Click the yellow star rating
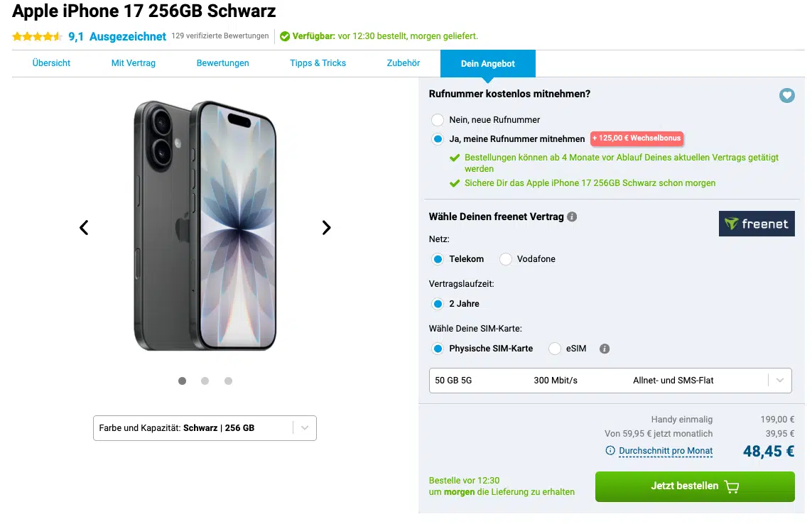This screenshot has height=524, width=812. [x=38, y=36]
